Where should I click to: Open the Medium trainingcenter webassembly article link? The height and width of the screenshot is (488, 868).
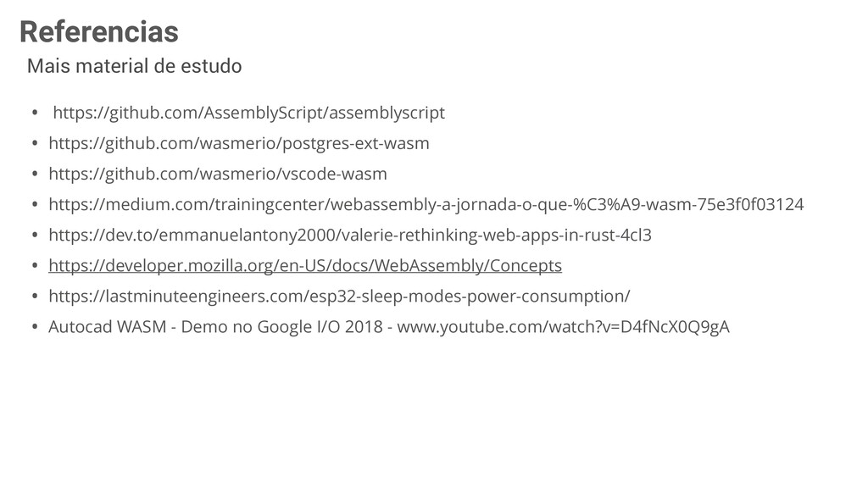coord(426,204)
